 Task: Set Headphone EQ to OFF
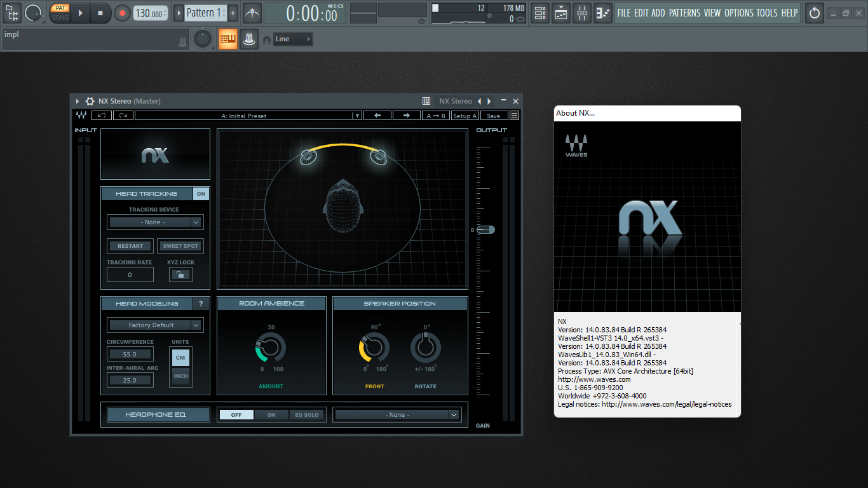pos(236,415)
